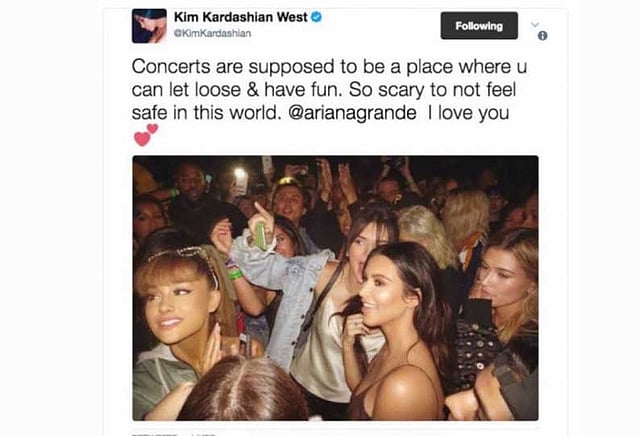
Task: Select the verified checkmark next to West
Action: point(316,17)
